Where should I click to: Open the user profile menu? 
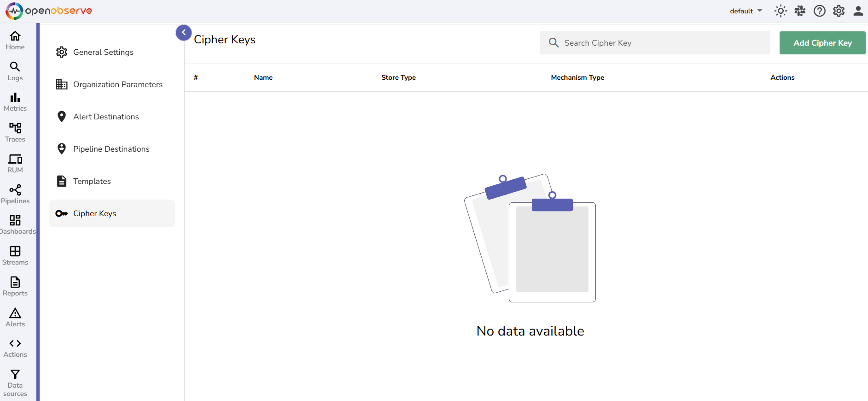pyautogui.click(x=858, y=11)
